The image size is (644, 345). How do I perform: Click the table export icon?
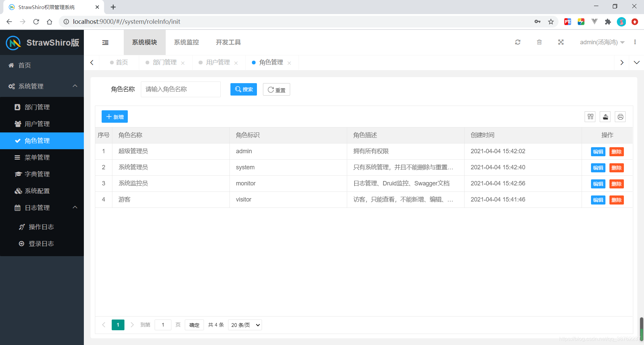[605, 117]
